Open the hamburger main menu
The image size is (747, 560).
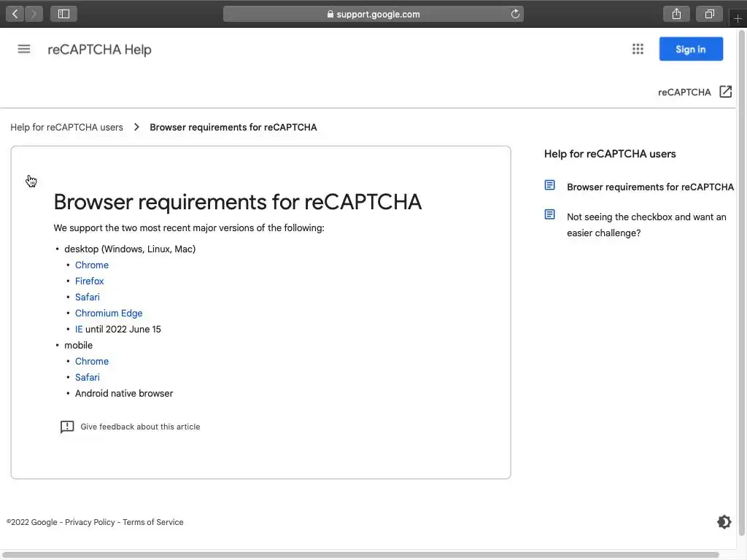24,49
